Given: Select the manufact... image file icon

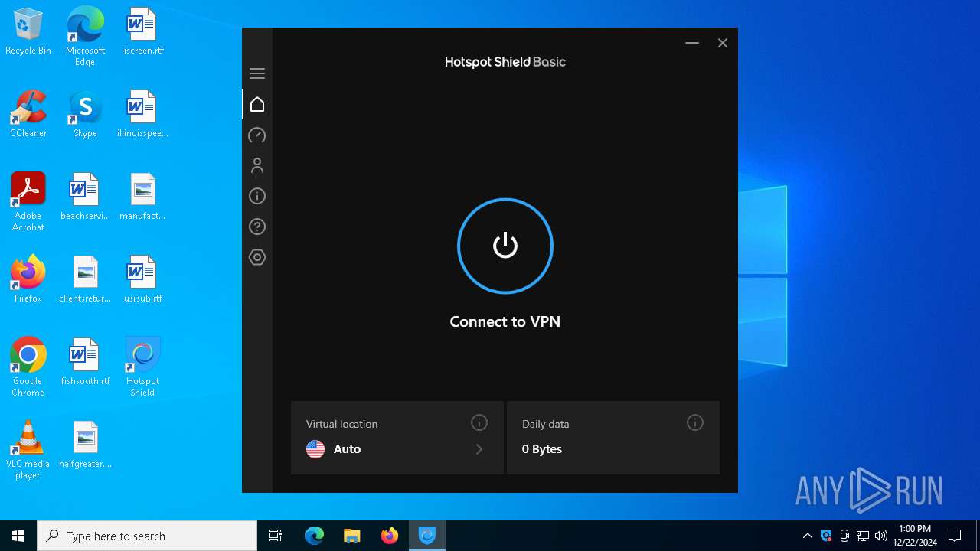Looking at the screenshot, I should point(142,197).
